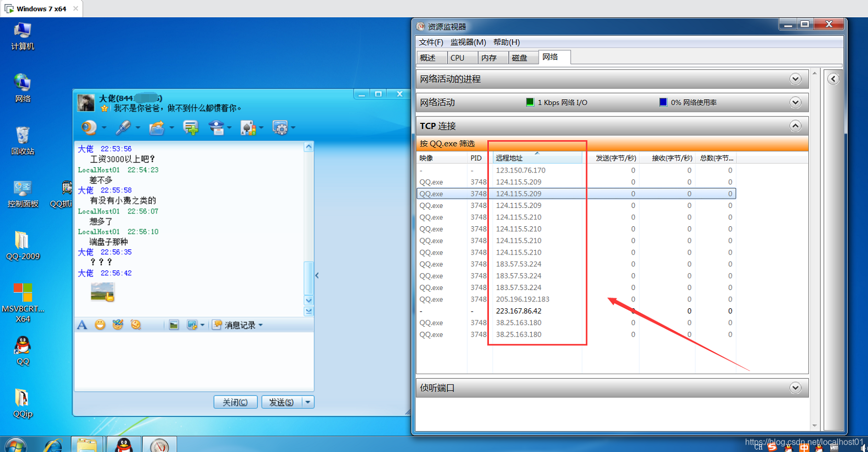Click the 发送(S) button
This screenshot has height=452, width=868.
(281, 402)
